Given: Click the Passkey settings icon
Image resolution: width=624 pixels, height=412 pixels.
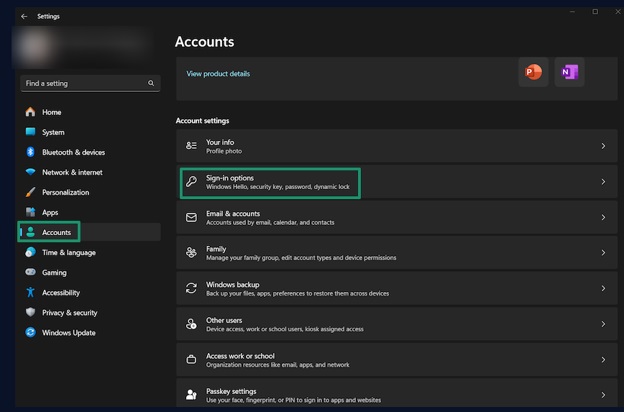Looking at the screenshot, I should pos(191,394).
